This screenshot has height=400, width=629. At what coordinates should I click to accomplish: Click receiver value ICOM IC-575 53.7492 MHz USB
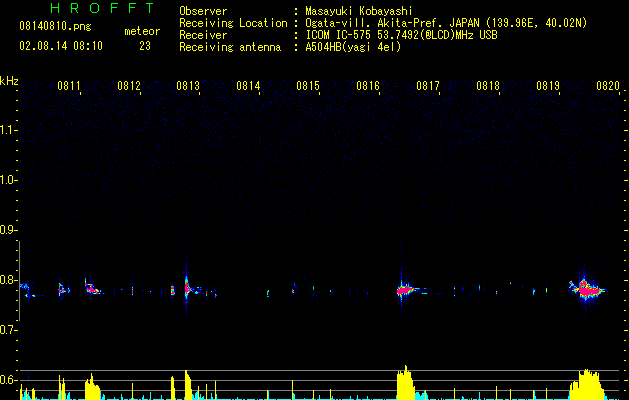(x=401, y=35)
